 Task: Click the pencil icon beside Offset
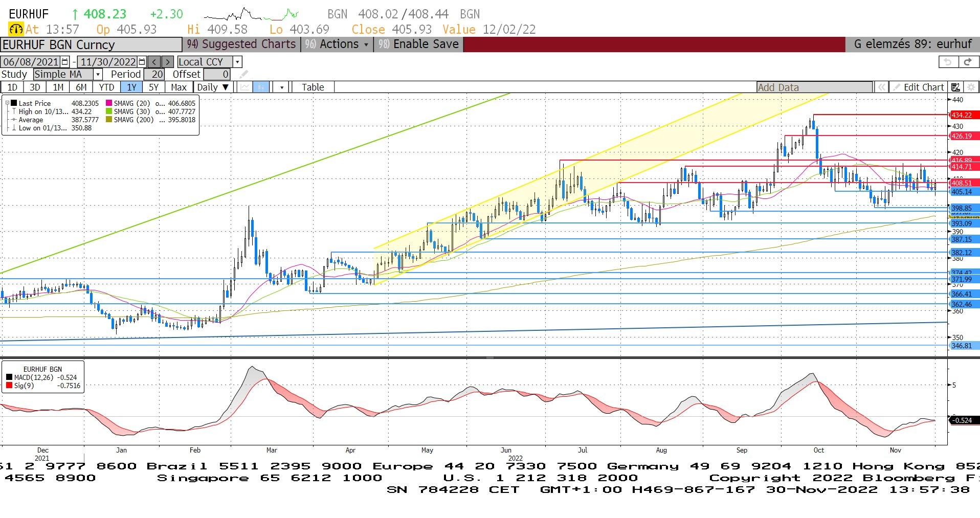243,75
